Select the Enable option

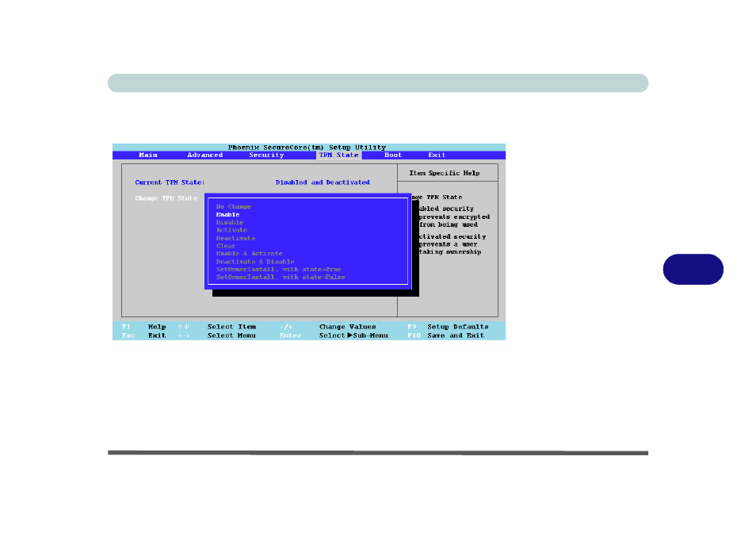coord(227,214)
